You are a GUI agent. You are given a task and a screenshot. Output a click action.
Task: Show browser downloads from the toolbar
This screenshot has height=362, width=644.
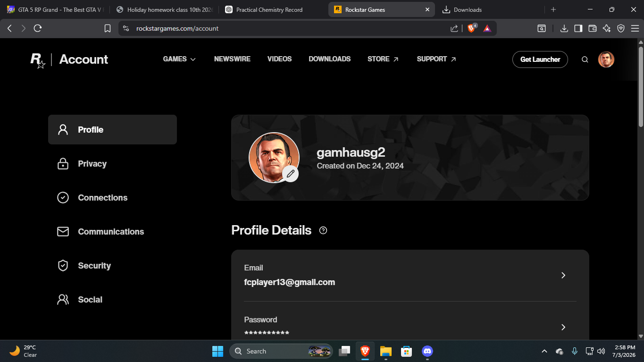pyautogui.click(x=564, y=28)
